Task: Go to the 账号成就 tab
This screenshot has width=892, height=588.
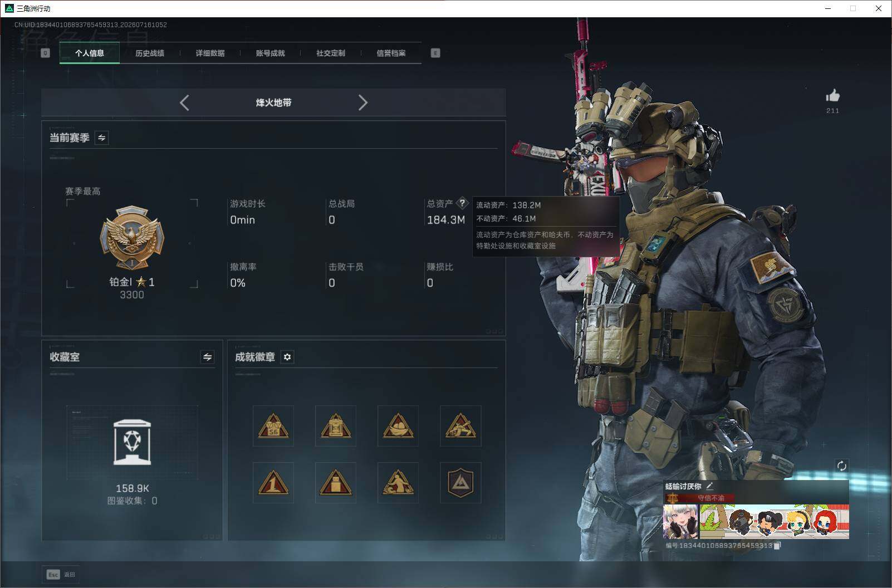Action: pyautogui.click(x=270, y=53)
